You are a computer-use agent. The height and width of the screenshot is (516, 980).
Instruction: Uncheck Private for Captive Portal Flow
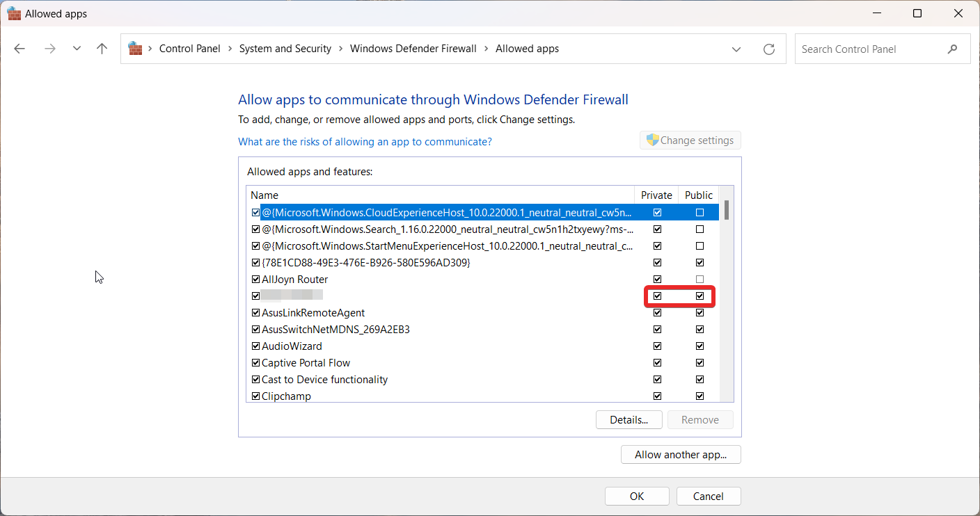pyautogui.click(x=657, y=363)
